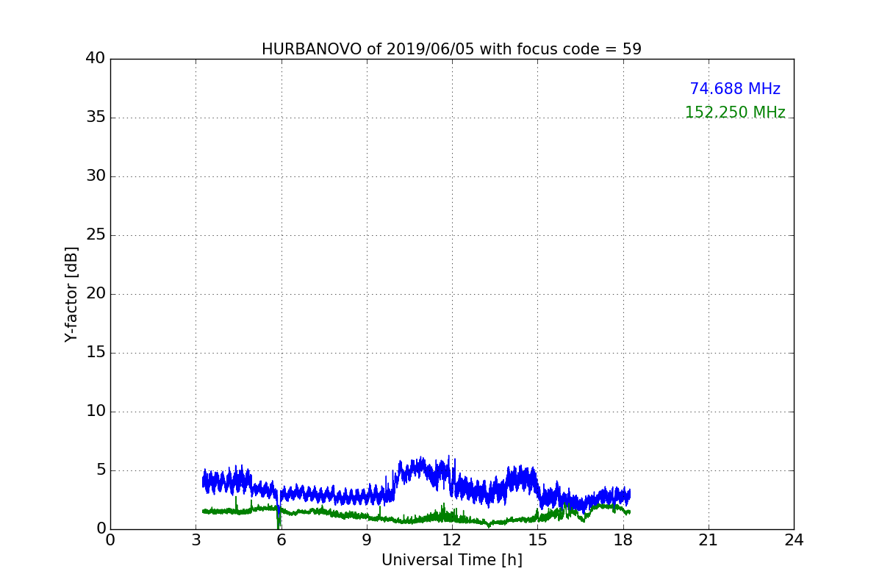882x588 pixels.
Task: Click the Y-factor [dB] axis label
Action: click(x=71, y=294)
